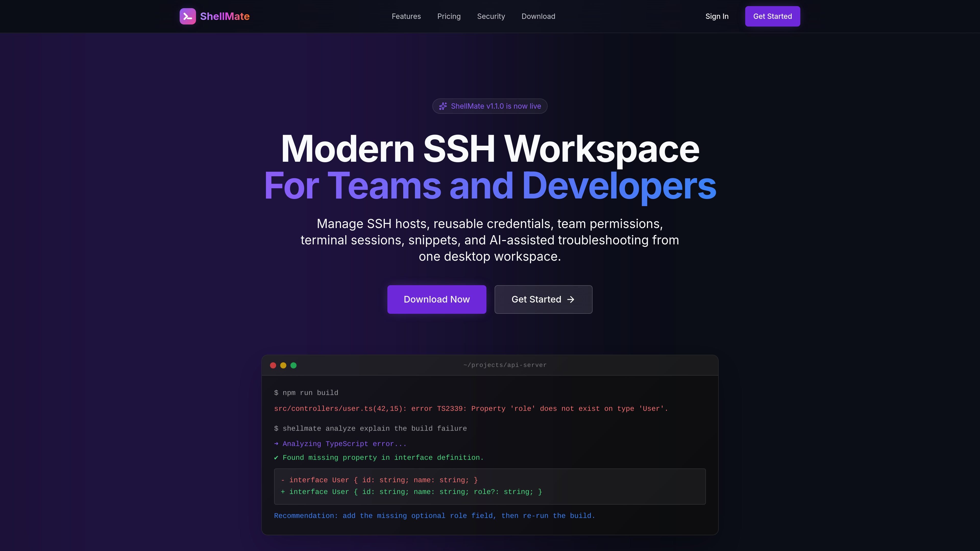
Task: Click "Found missing property" result line
Action: (379, 457)
